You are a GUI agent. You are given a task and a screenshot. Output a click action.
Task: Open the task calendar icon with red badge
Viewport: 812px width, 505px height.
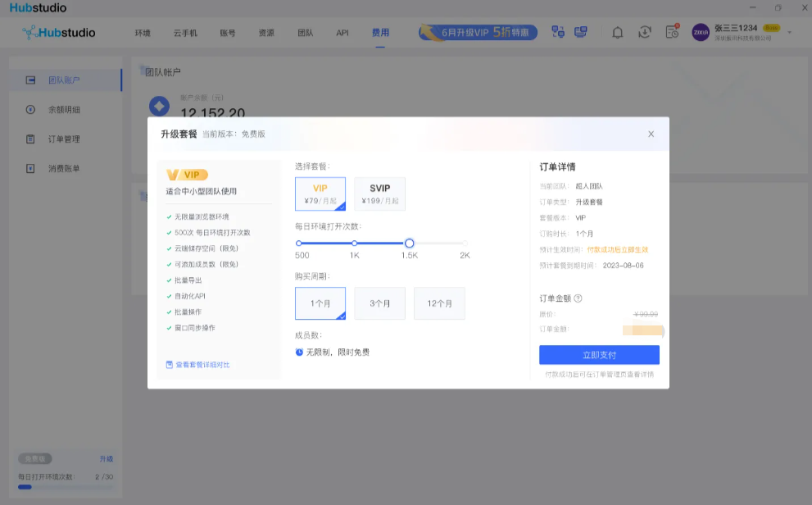(672, 32)
